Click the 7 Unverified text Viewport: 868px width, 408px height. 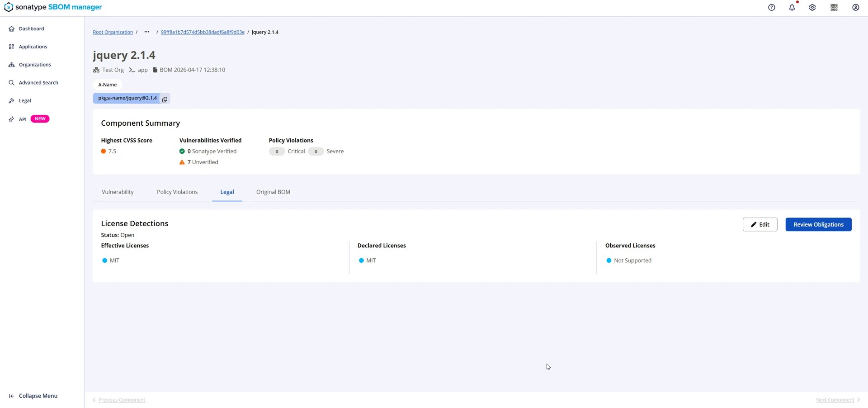[203, 162]
